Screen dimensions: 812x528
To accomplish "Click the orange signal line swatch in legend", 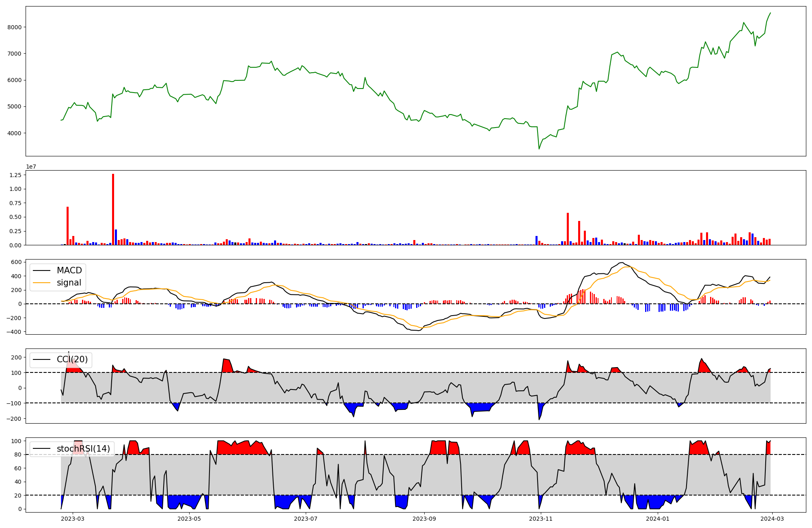I will point(41,283).
